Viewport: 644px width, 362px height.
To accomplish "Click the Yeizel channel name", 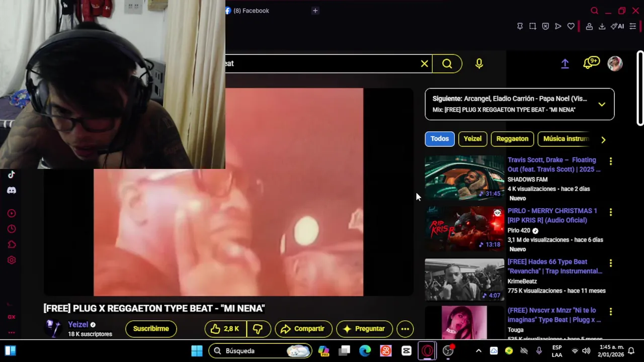I will click(78, 325).
